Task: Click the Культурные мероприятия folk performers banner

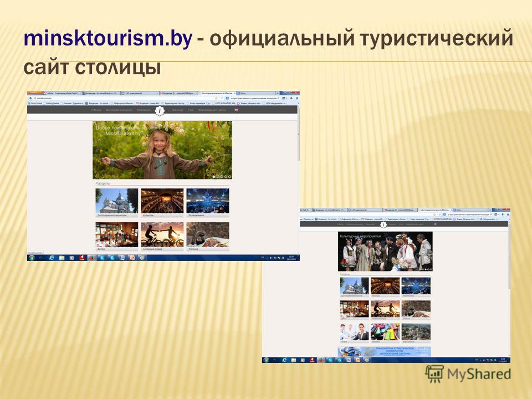Action: pyautogui.click(x=385, y=251)
